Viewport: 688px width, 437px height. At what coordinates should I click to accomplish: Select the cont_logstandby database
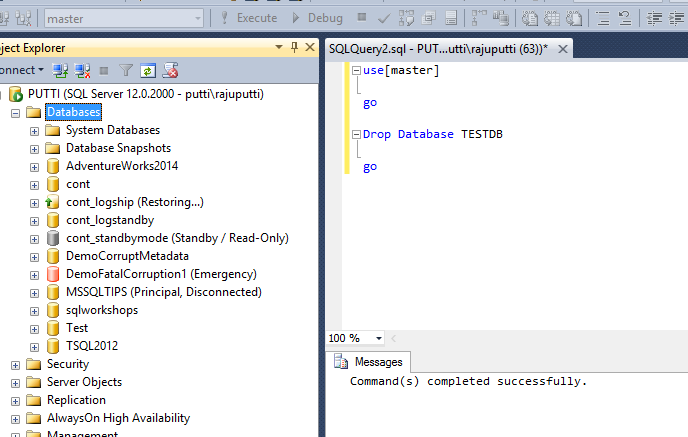point(110,220)
